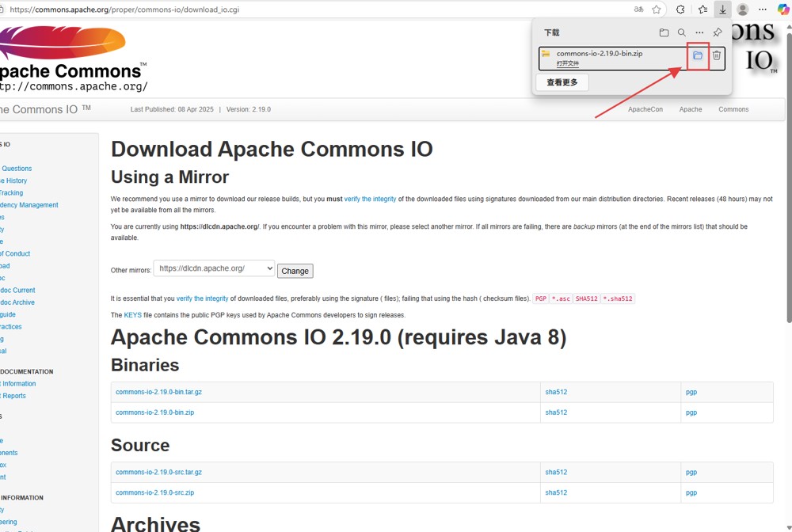Download commons-io-2.19.0-src.zip
The image size is (792, 532).
point(154,492)
